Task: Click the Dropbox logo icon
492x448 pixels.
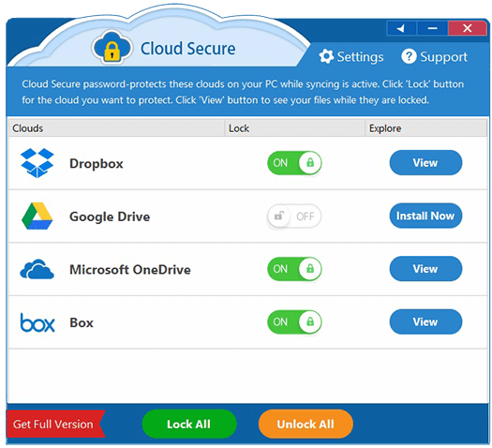Action: pos(37,163)
